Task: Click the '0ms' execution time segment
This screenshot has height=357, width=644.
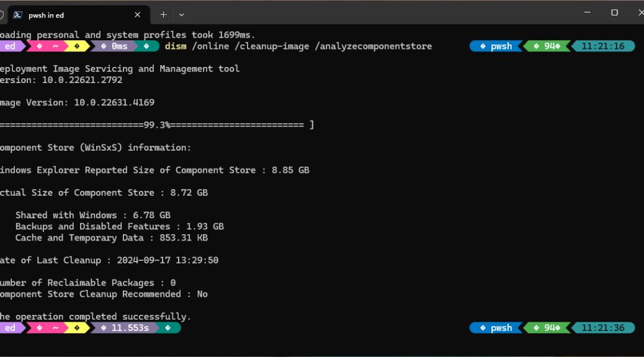Action: (x=115, y=46)
